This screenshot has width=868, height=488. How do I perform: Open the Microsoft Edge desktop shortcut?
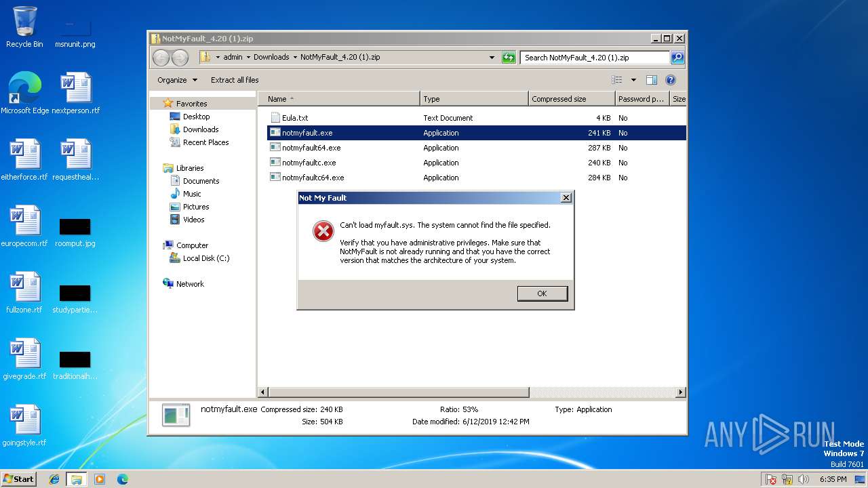click(24, 93)
